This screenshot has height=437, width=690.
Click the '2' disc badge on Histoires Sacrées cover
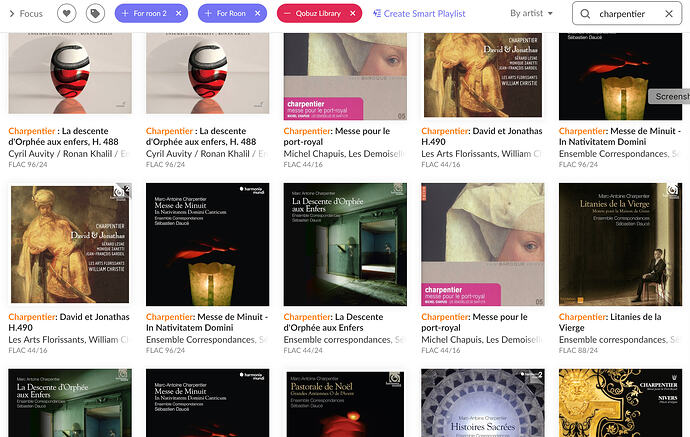click(x=540, y=375)
